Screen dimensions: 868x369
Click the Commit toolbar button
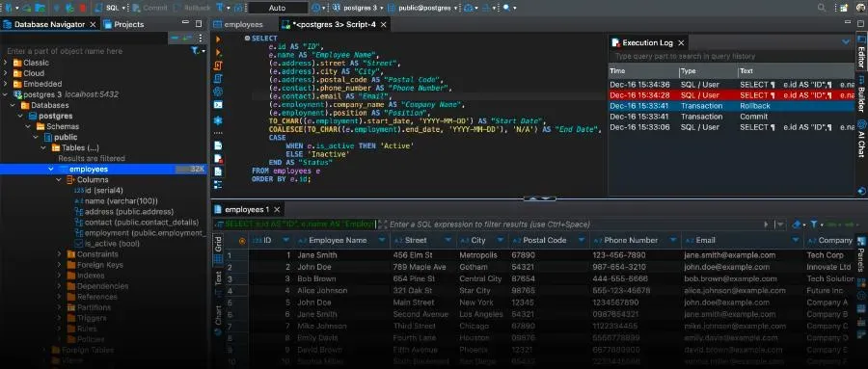click(150, 9)
